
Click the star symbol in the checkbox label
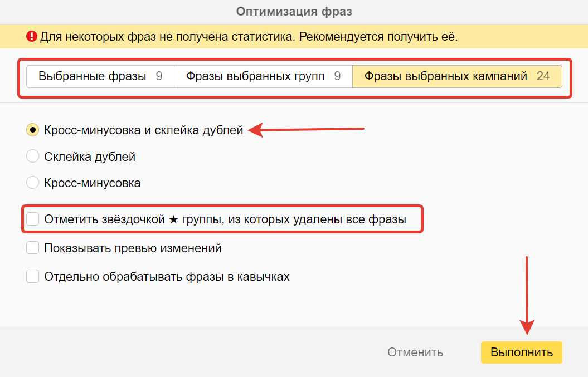(173, 219)
